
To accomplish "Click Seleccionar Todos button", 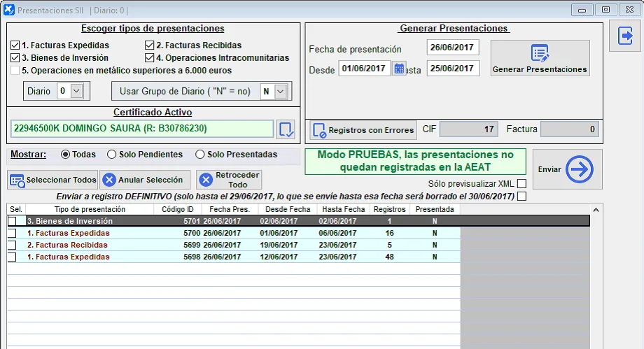I will coord(52,180).
